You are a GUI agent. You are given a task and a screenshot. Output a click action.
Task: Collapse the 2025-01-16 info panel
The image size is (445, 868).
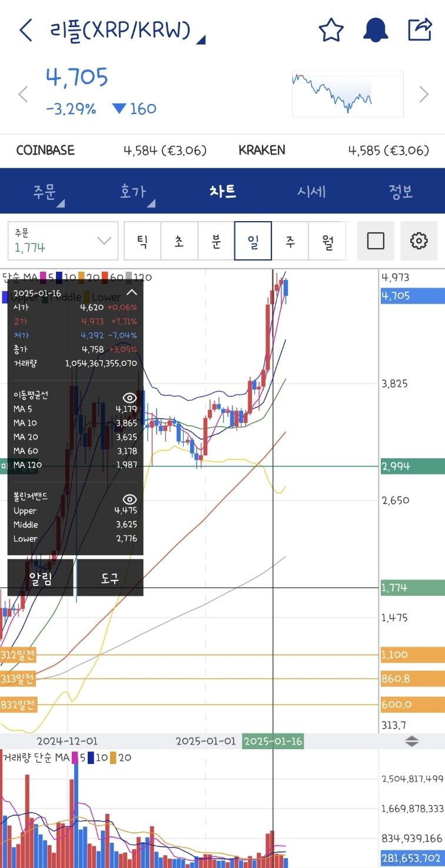(132, 292)
